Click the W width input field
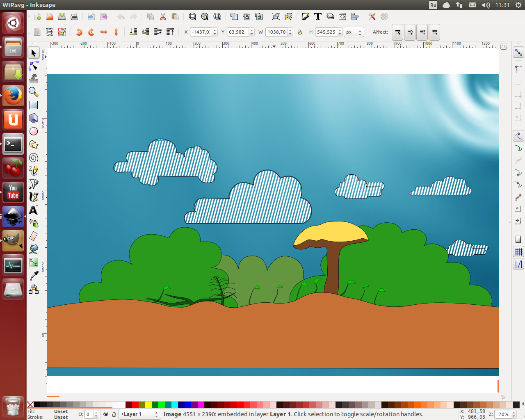525x420 pixels. [276, 32]
